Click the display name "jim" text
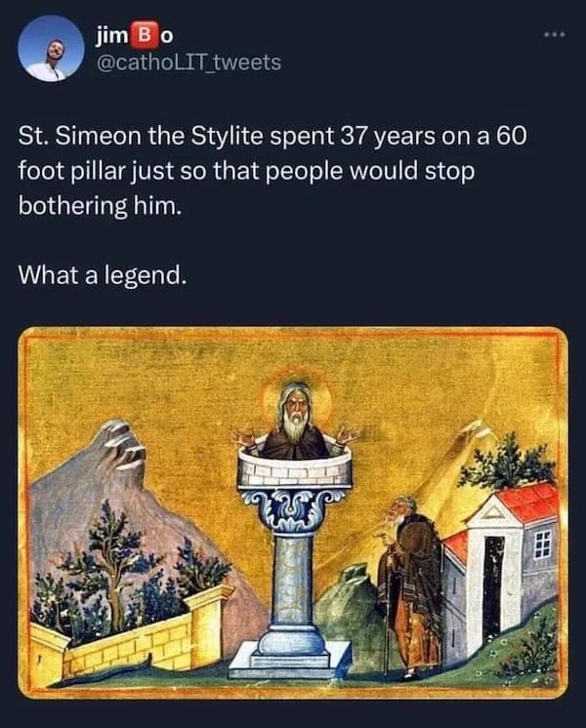 [111, 36]
